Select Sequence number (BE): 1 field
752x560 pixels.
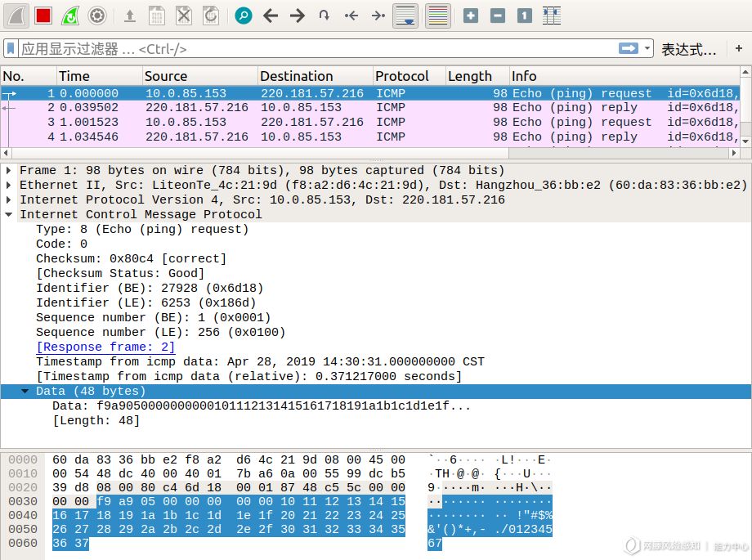[x=154, y=318]
